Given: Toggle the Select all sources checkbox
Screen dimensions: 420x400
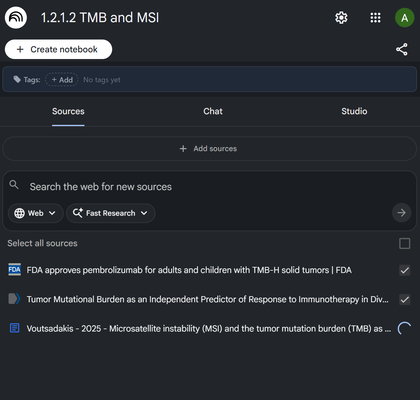Looking at the screenshot, I should click(404, 243).
